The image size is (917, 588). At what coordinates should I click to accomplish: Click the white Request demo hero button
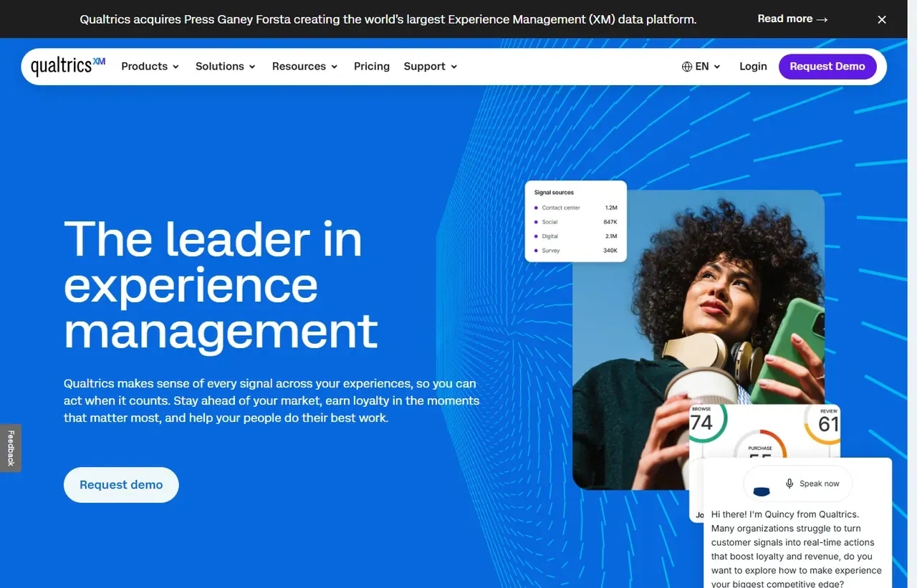click(121, 485)
